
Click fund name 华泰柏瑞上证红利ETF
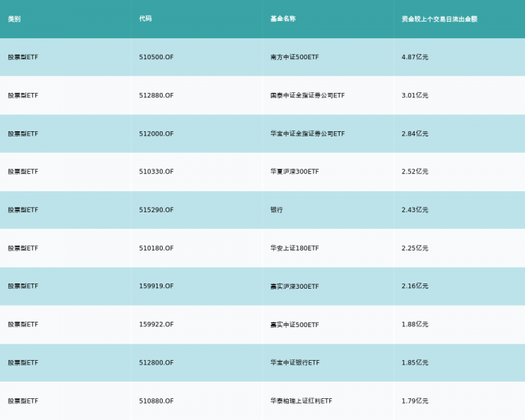click(x=301, y=401)
